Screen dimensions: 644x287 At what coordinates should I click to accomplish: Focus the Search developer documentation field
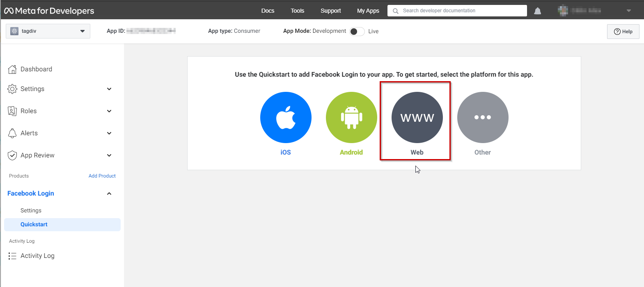(x=457, y=11)
